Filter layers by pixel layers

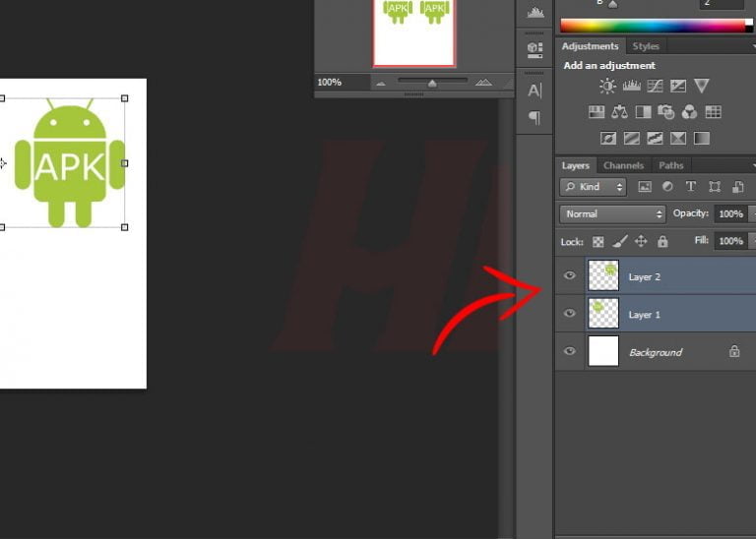(x=645, y=187)
